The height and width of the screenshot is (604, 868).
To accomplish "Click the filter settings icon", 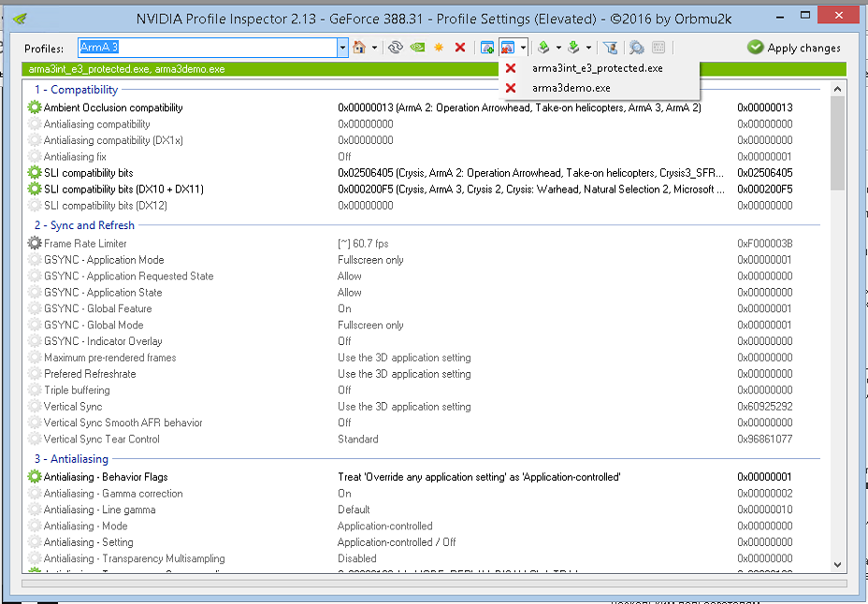I will (611, 48).
